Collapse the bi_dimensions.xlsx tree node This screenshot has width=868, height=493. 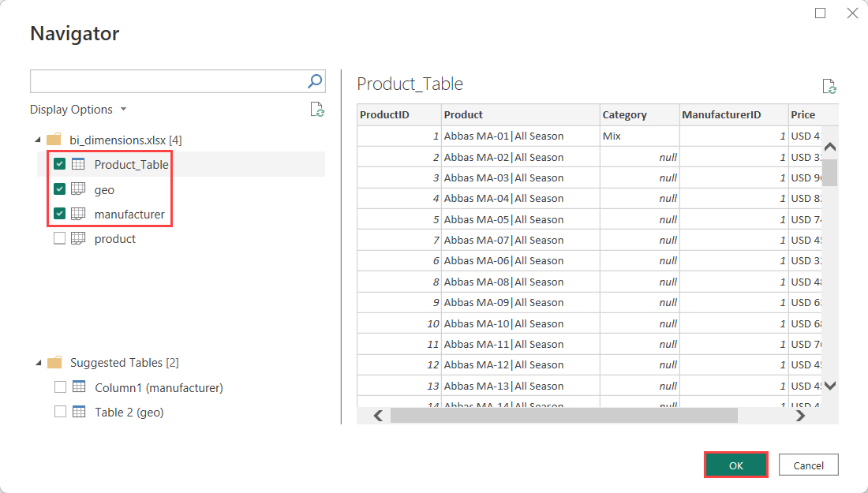point(38,140)
